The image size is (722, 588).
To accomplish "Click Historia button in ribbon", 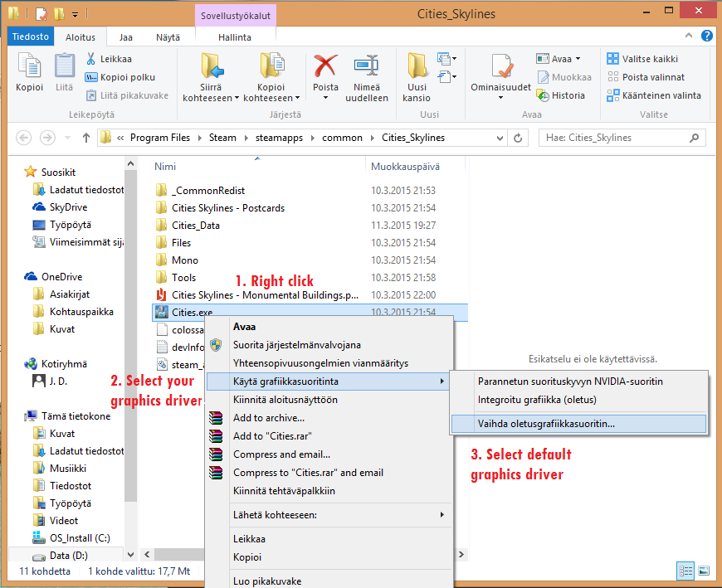I will tap(568, 95).
